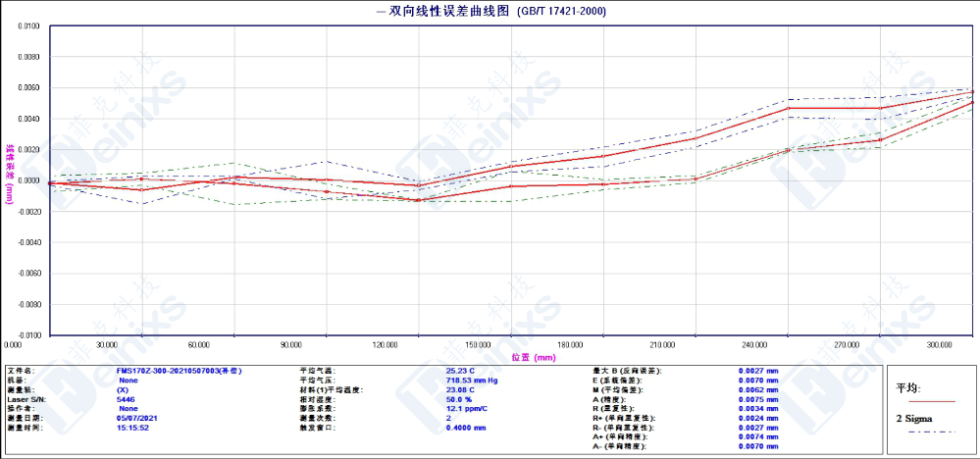
Task: Select the relative humidity value 50.0 %
Action: pos(459,399)
